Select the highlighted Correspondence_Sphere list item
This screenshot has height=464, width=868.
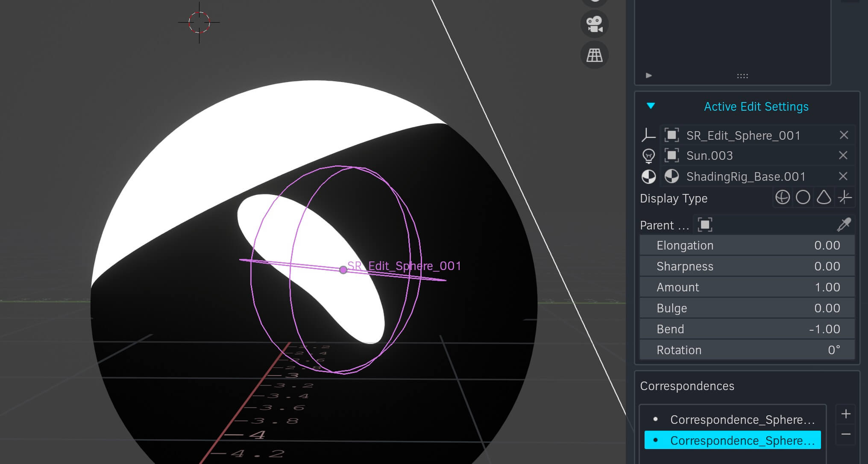(x=733, y=441)
